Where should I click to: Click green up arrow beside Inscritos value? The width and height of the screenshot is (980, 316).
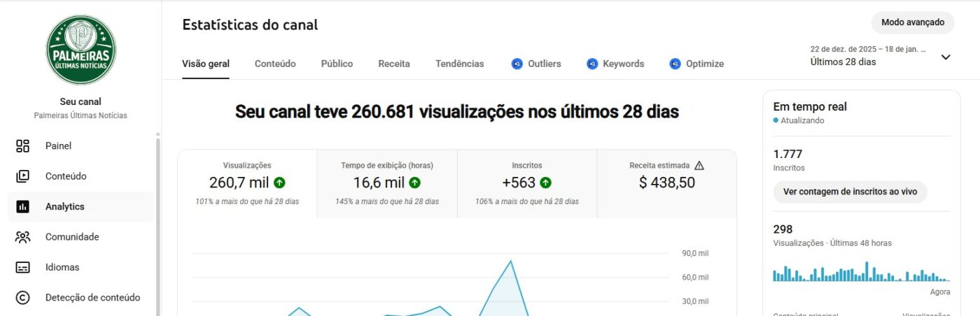[x=545, y=183]
